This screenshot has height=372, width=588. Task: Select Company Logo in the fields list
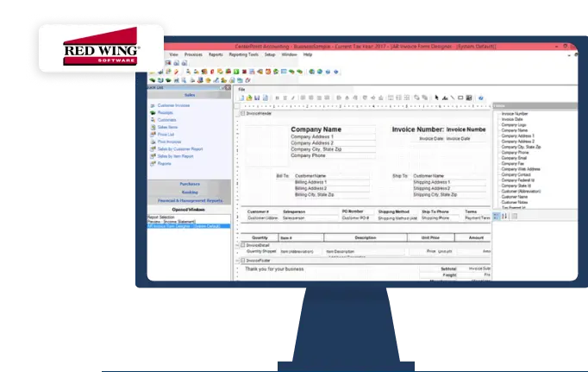(514, 124)
